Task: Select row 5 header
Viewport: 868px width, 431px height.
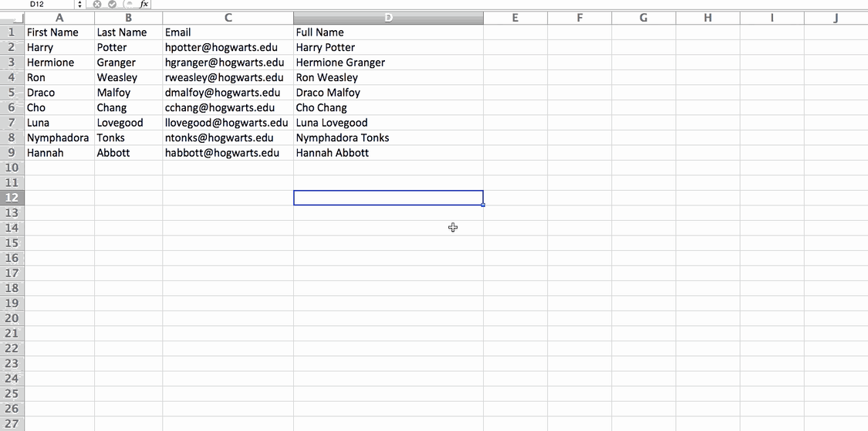Action: pyautogui.click(x=12, y=93)
